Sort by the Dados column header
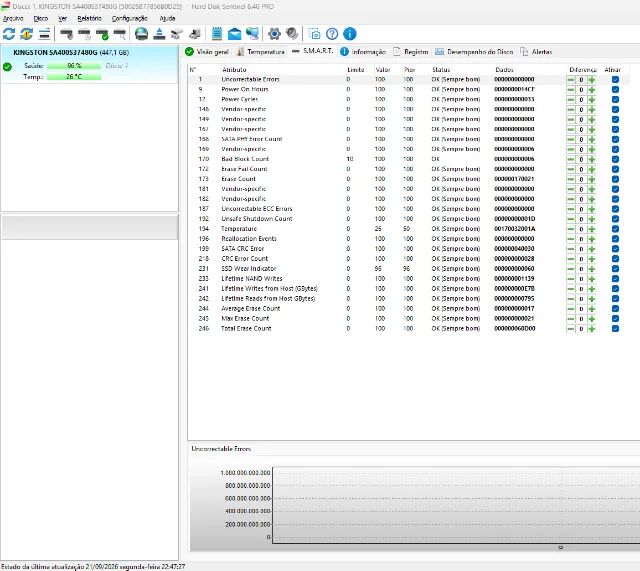This screenshot has height=571, width=640. pos(504,70)
